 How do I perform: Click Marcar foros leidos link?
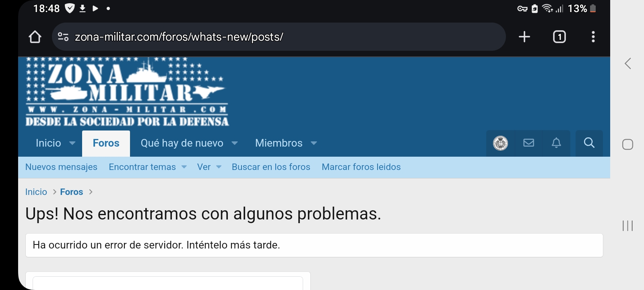click(361, 167)
